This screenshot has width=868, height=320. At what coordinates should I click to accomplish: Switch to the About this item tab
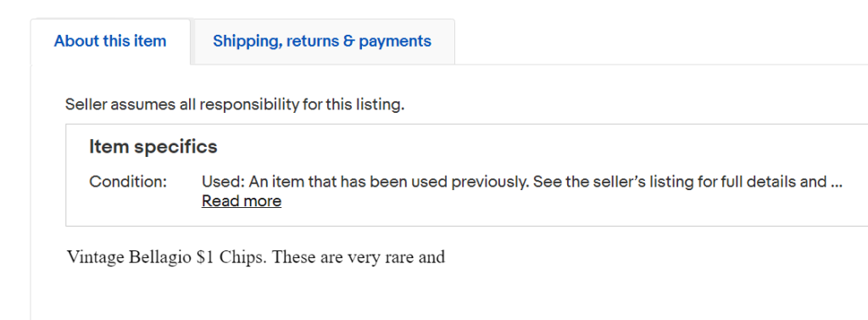[x=110, y=42]
